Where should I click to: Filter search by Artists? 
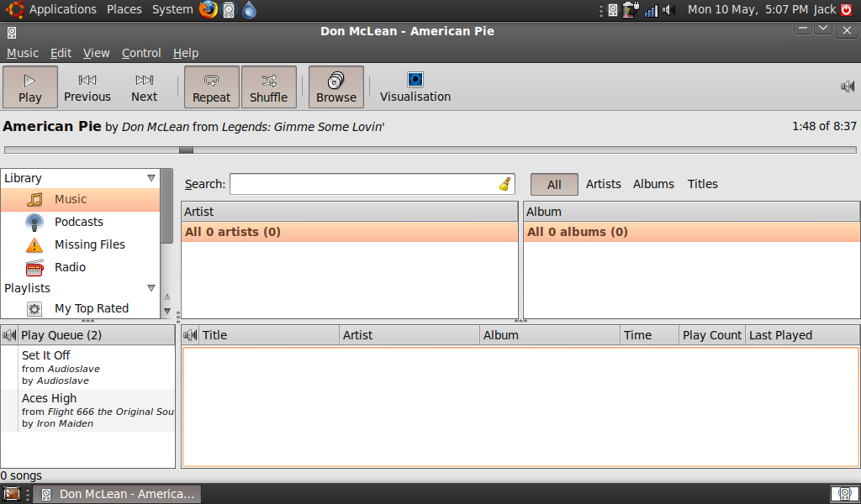click(603, 184)
